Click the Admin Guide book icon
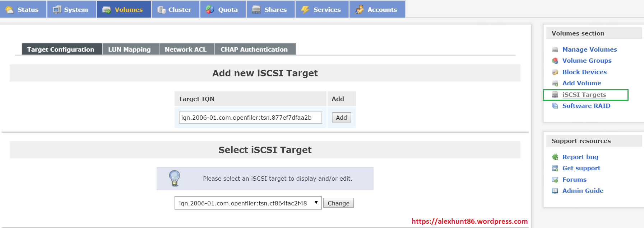644x228 pixels. tap(555, 191)
